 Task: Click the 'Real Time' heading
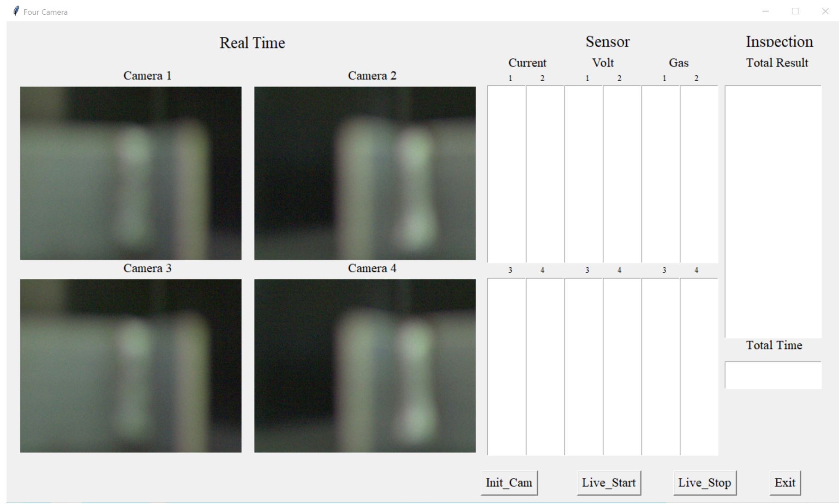click(x=252, y=43)
